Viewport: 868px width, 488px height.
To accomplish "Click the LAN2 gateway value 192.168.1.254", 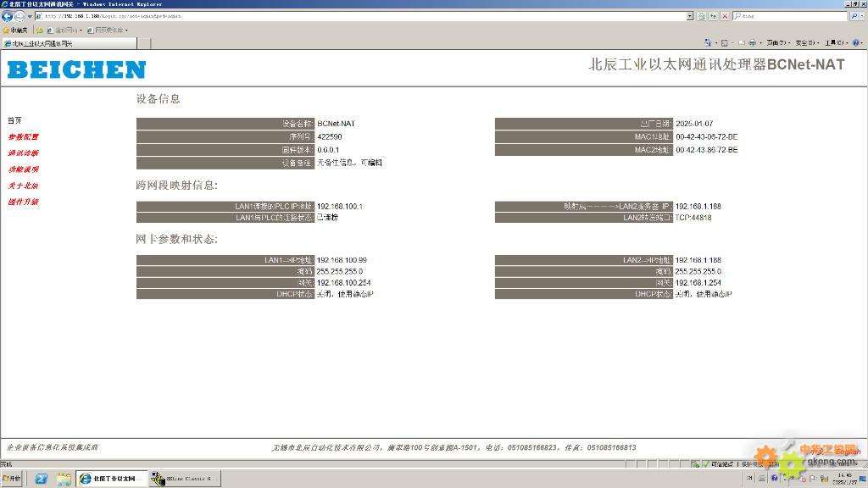I will [x=698, y=283].
